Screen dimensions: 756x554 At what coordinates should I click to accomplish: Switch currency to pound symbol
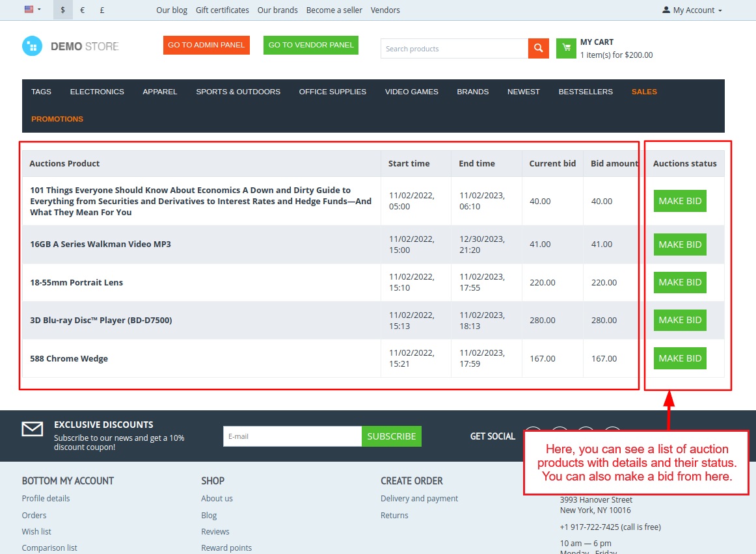point(102,10)
